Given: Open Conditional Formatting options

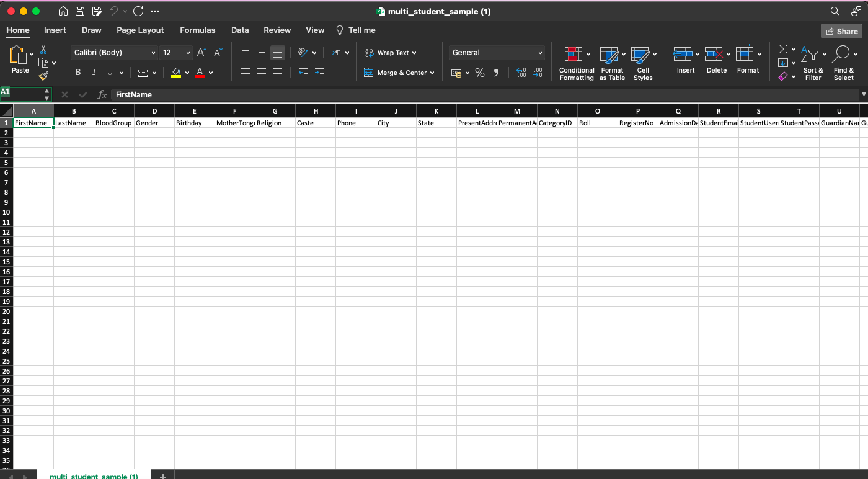Looking at the screenshot, I should [577, 63].
